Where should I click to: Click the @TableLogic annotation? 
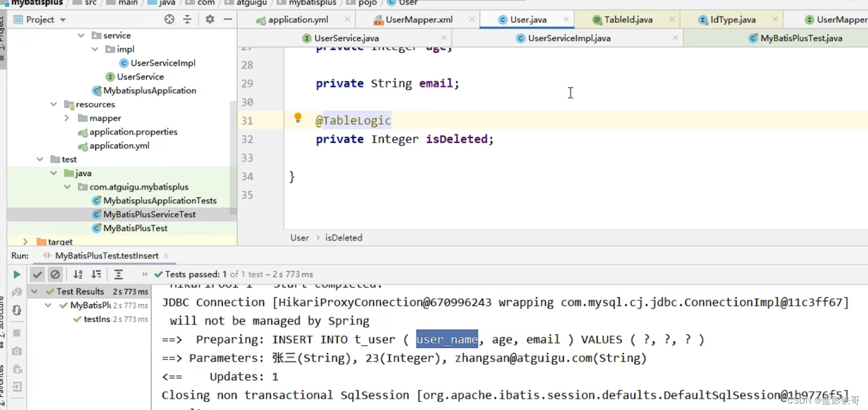tap(353, 121)
